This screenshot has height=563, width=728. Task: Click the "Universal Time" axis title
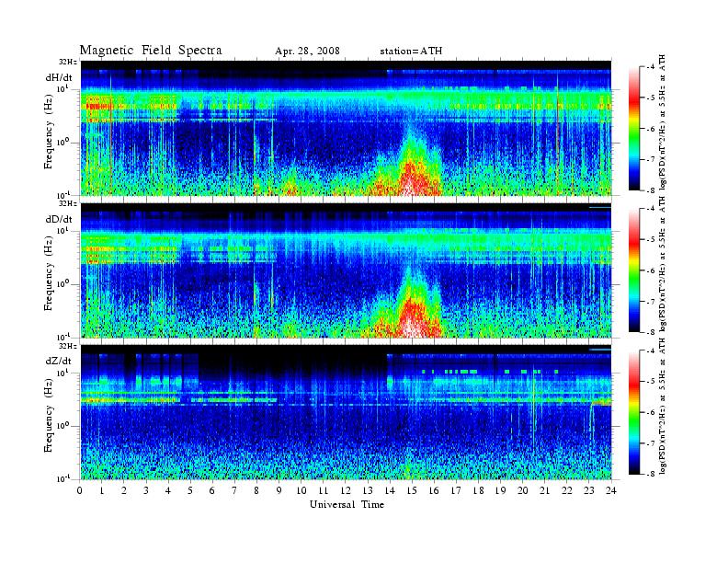[347, 504]
